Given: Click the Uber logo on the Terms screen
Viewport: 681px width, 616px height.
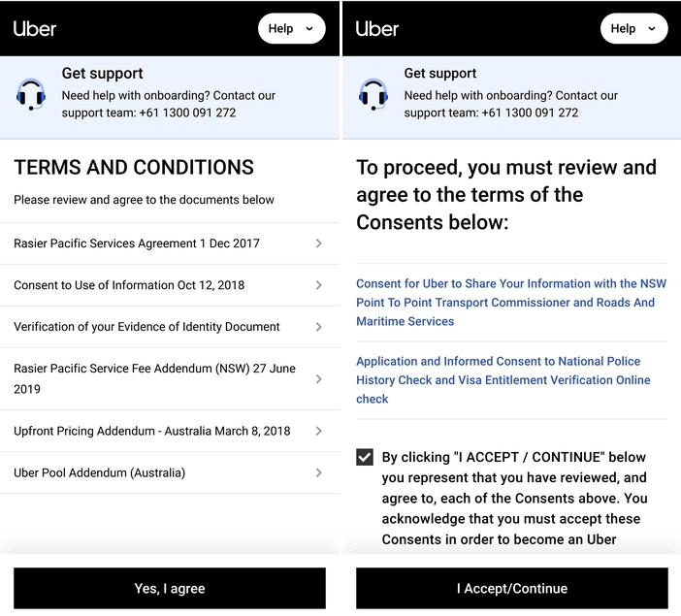Looking at the screenshot, I should point(35,29).
